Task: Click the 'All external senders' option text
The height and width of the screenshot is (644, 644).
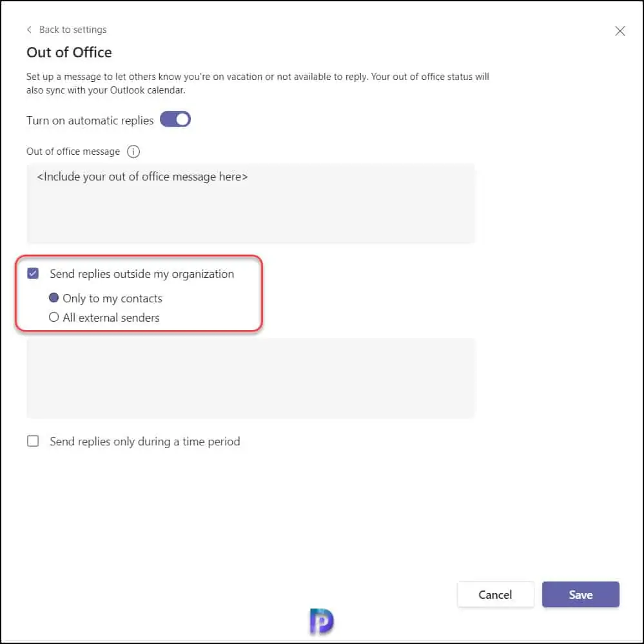Action: pos(111,317)
